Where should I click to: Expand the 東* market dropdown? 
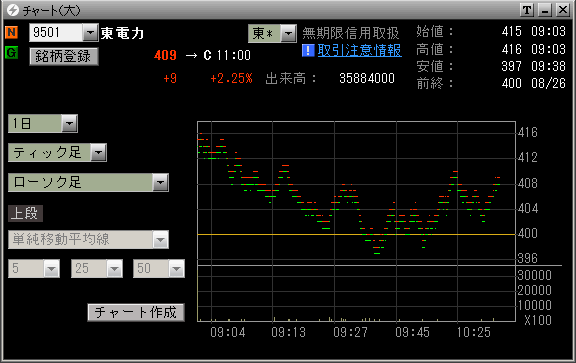pos(288,33)
